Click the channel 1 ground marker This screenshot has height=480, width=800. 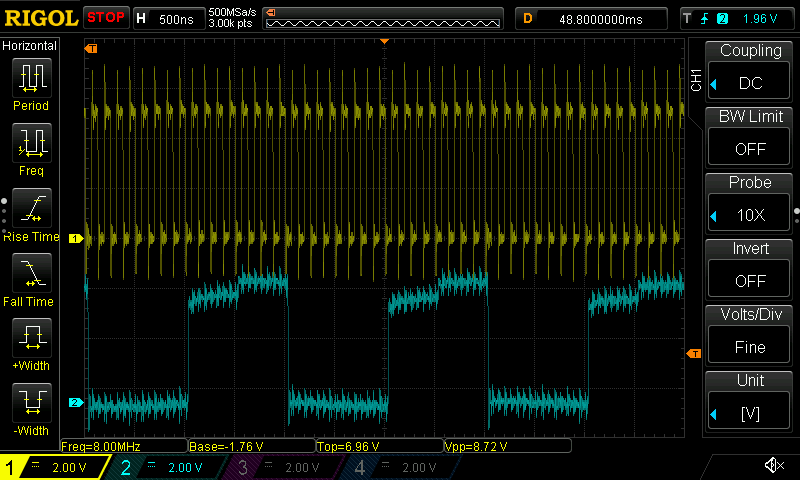(76, 238)
